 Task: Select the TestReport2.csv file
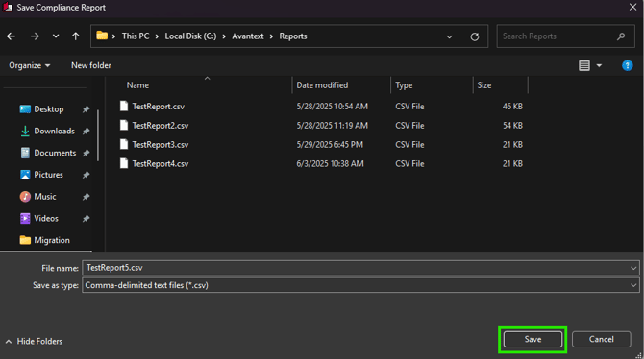161,126
